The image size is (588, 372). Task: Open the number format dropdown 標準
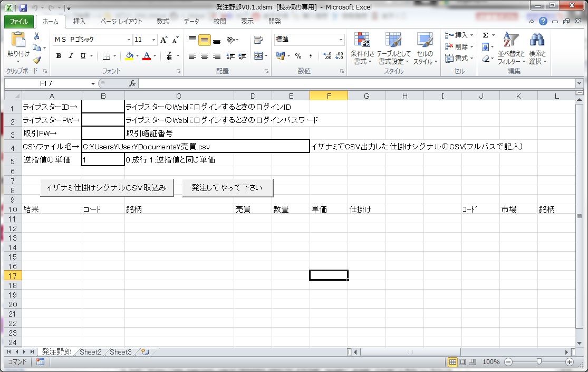tap(341, 40)
